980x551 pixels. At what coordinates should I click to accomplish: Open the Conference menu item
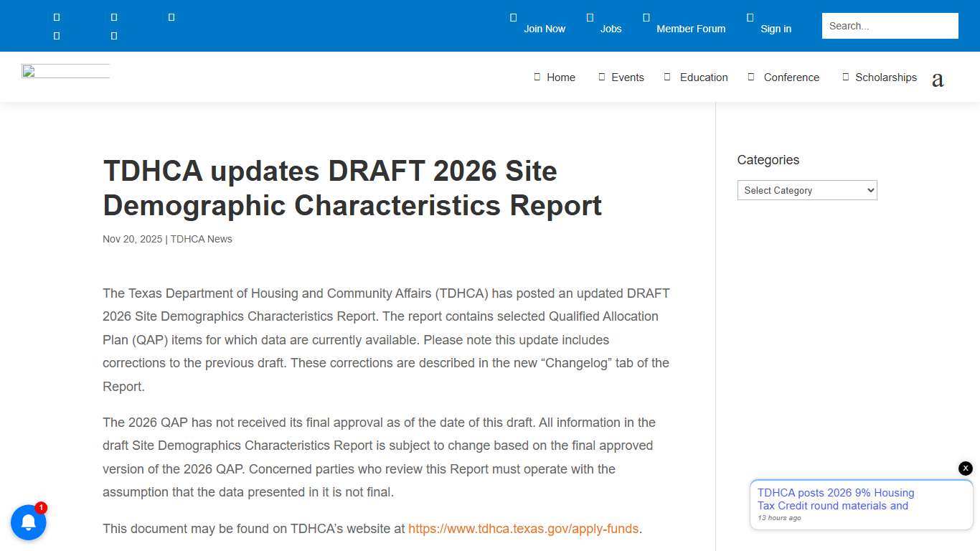point(791,77)
